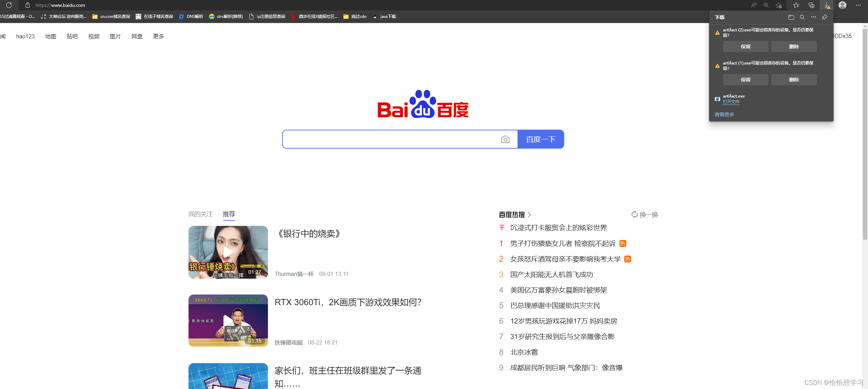Open hot search 北京冰雹

[524, 352]
